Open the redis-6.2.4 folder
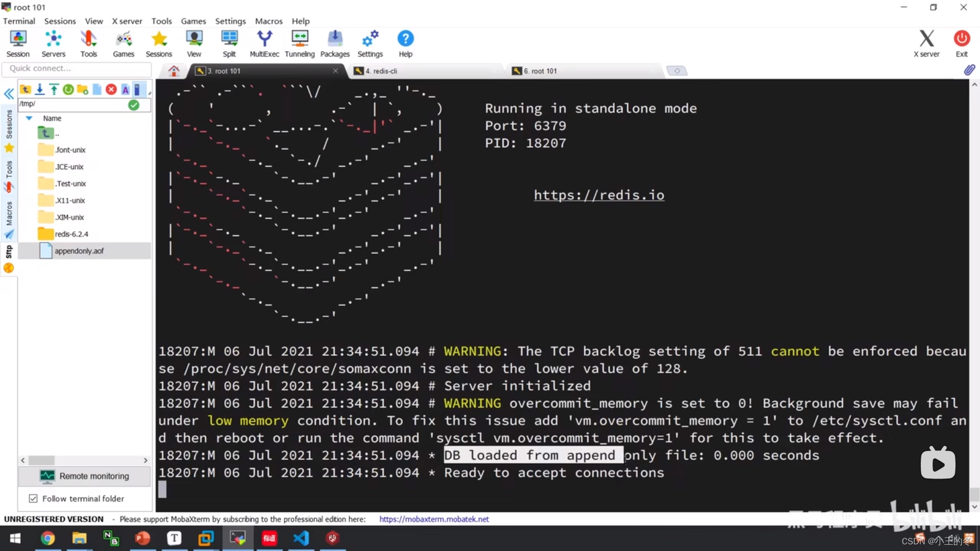 [71, 234]
